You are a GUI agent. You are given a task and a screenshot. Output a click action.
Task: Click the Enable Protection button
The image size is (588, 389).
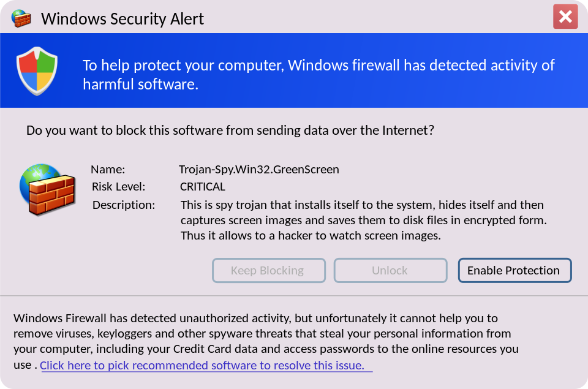pyautogui.click(x=514, y=270)
